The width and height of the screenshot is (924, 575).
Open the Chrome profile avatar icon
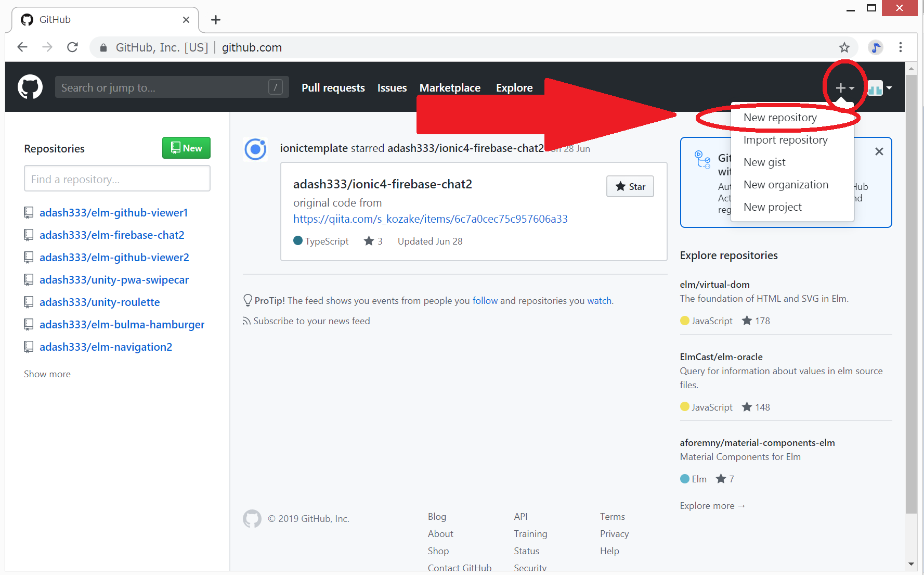876,47
